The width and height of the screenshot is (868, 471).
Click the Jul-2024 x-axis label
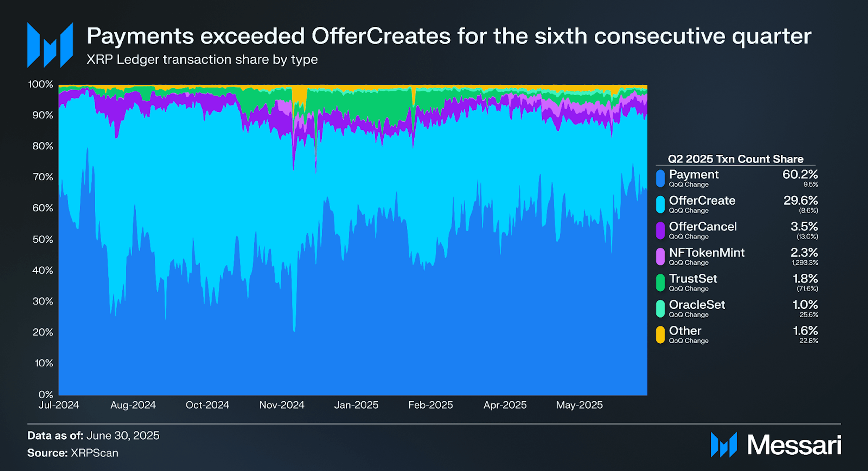click(59, 405)
